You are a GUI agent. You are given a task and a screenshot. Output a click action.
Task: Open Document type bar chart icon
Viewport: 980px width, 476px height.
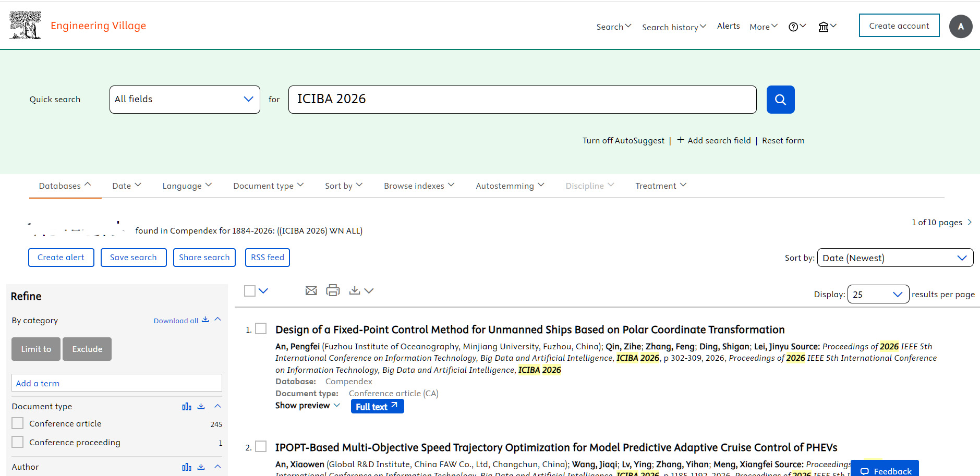click(x=187, y=407)
